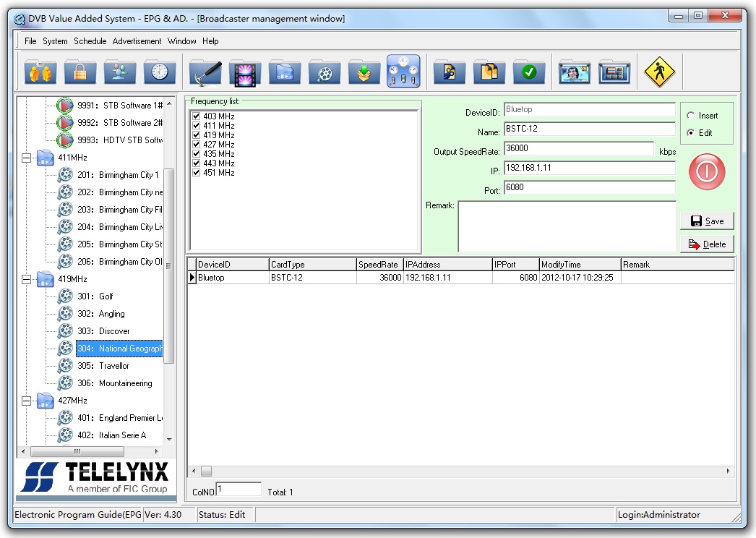Viewport: 756px width, 538px height.
Task: Click the device grid's scroll-right arrow
Action: (x=728, y=471)
